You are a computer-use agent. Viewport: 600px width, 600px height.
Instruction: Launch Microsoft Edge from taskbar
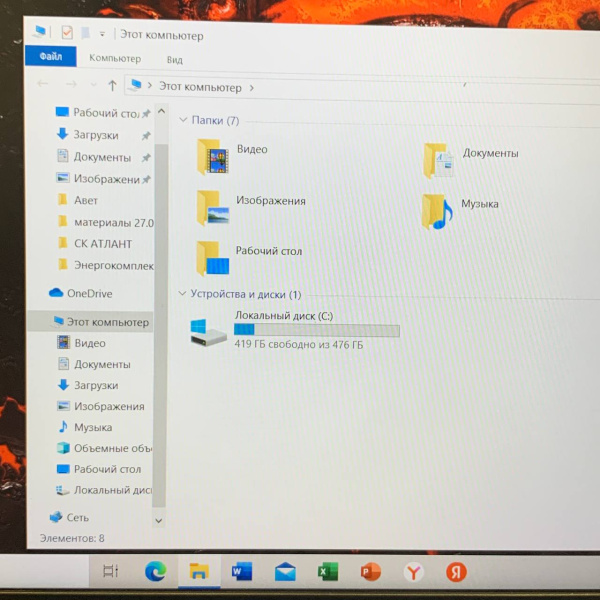point(155,572)
